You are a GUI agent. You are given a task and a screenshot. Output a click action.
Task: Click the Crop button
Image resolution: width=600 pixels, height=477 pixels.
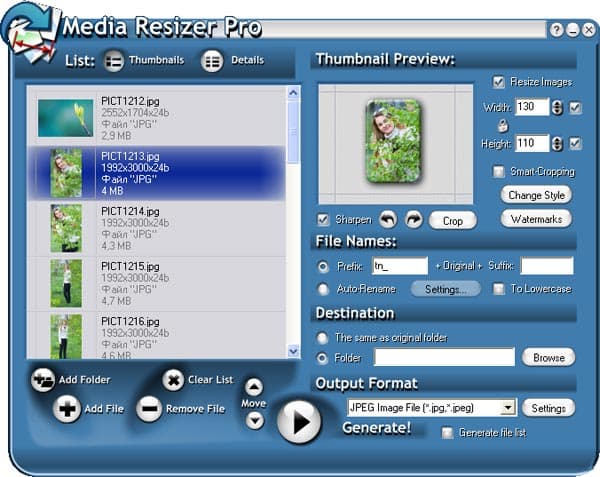click(453, 221)
